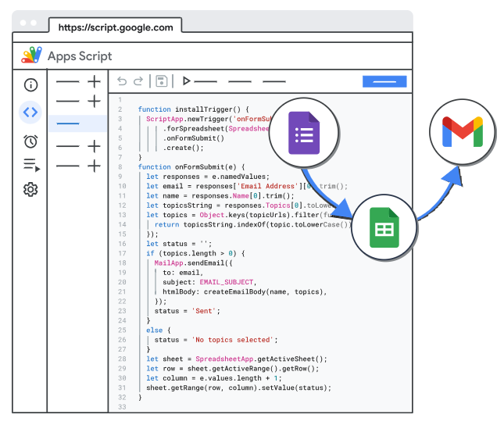The width and height of the screenshot is (504, 436).
Task: Click the blue Deploy button
Action: (x=384, y=81)
